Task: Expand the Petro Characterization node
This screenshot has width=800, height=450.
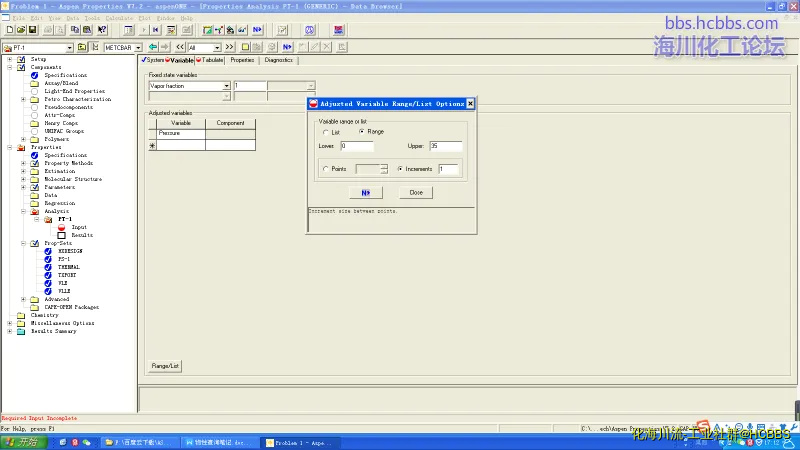Action: click(23, 99)
